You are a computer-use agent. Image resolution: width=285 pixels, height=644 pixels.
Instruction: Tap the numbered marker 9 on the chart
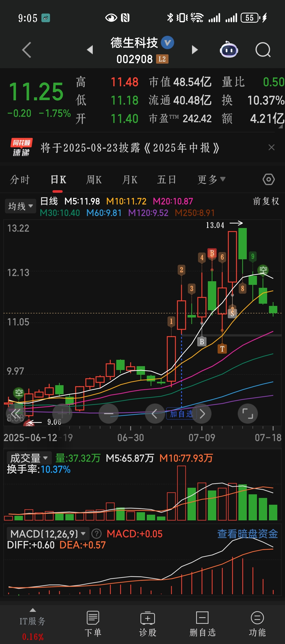[x=253, y=256]
